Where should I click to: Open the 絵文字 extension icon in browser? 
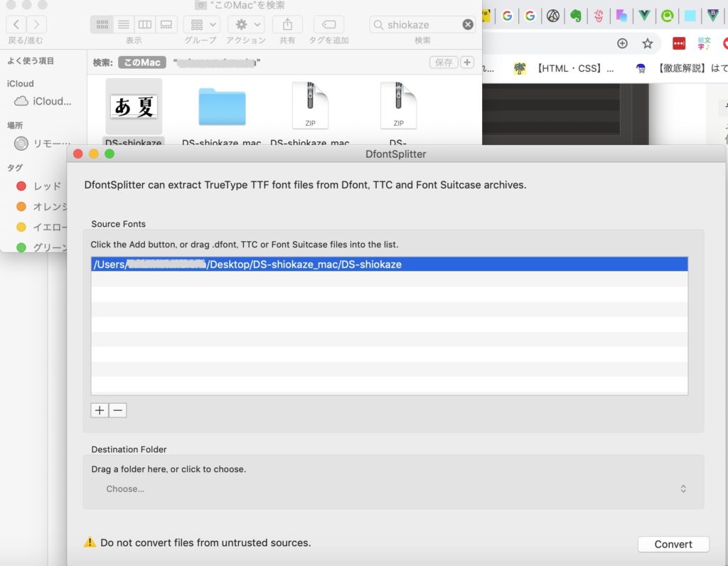[x=704, y=43]
